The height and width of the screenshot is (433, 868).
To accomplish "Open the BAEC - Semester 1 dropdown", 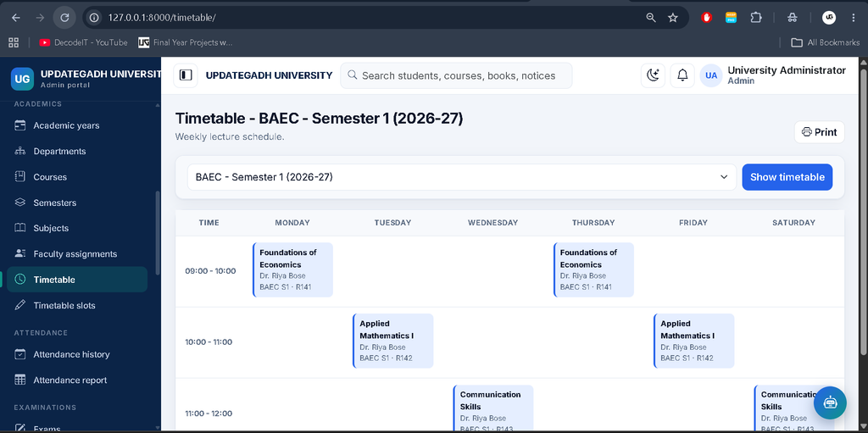I will (x=462, y=177).
